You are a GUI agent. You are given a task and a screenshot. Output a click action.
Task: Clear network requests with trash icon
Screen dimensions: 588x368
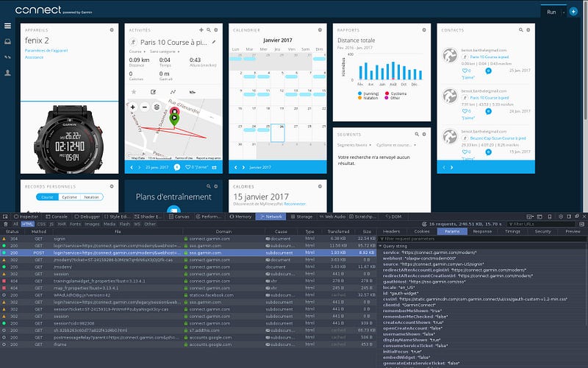pos(6,224)
